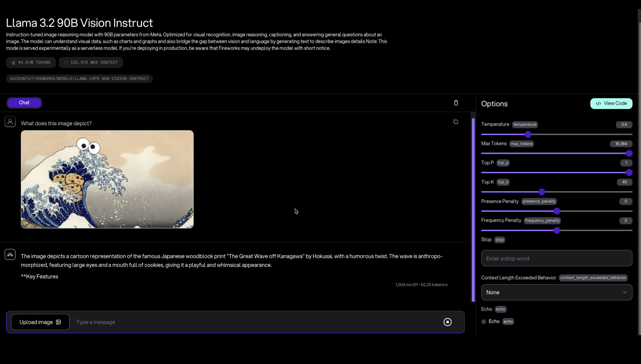The height and width of the screenshot is (364, 641).
Task: Click the Temperature slider handle
Action: (x=528, y=134)
